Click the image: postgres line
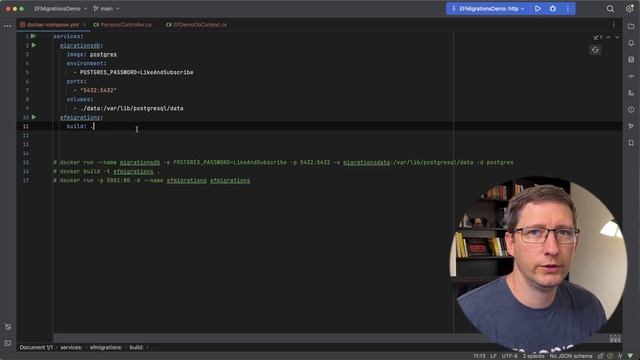This screenshot has height=360, width=640. (x=91, y=54)
